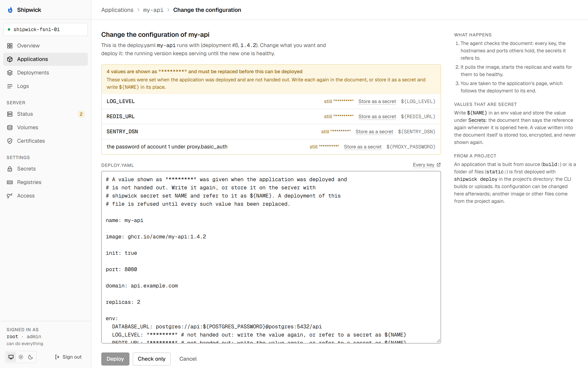Open the Volumes page
This screenshot has height=368, width=588.
point(46,128)
